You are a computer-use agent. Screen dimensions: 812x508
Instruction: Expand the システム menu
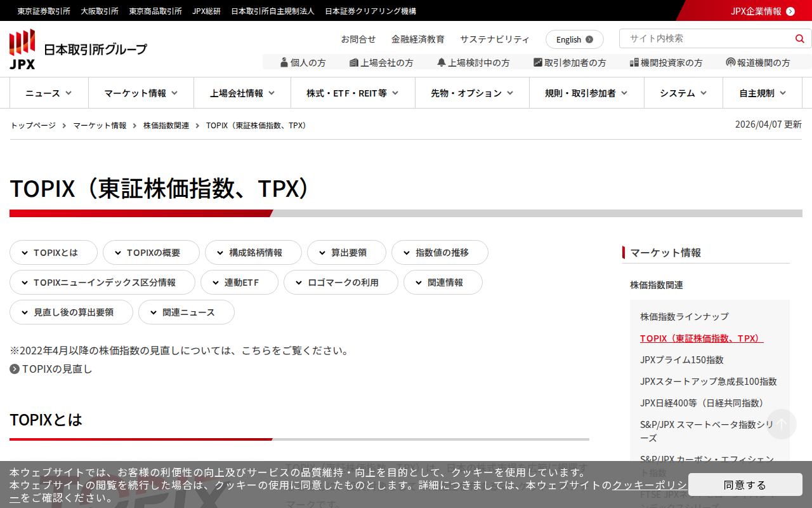pyautogui.click(x=683, y=93)
